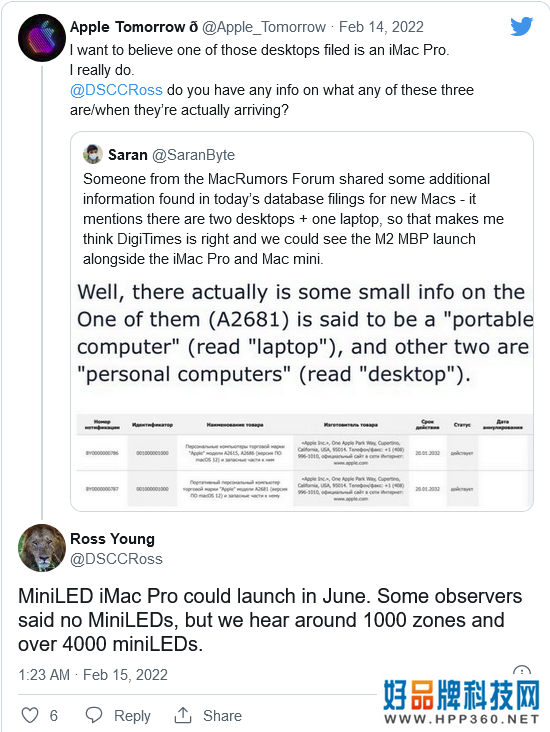Open the Apple Tomorrow profile avatar

pyautogui.click(x=42, y=37)
